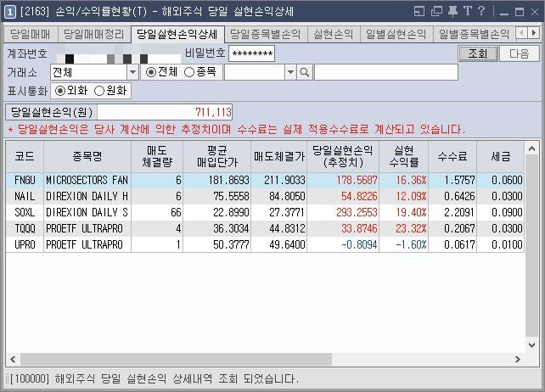The height and width of the screenshot is (392, 545).
Task: Open the 일별종목별손익 tab
Action: (474, 35)
